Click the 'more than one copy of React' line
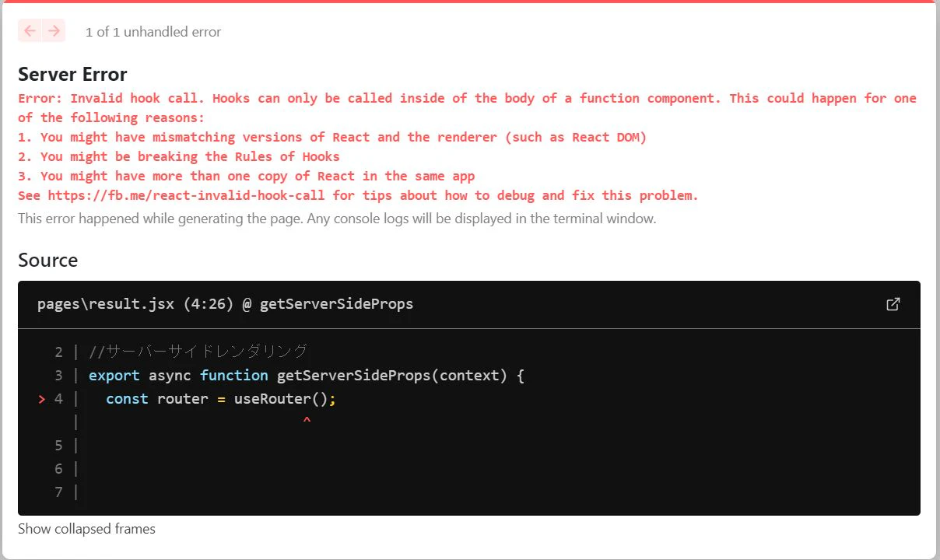940x560 pixels. (x=247, y=176)
